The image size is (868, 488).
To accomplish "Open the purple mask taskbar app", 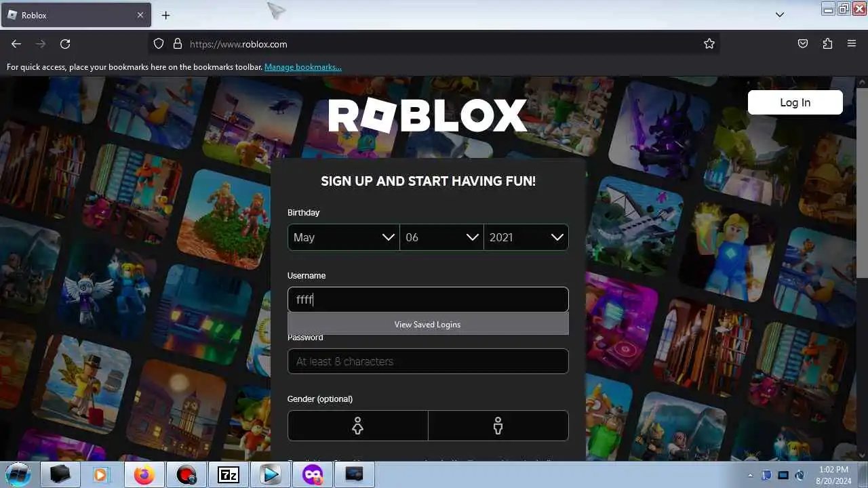I will pos(313,474).
